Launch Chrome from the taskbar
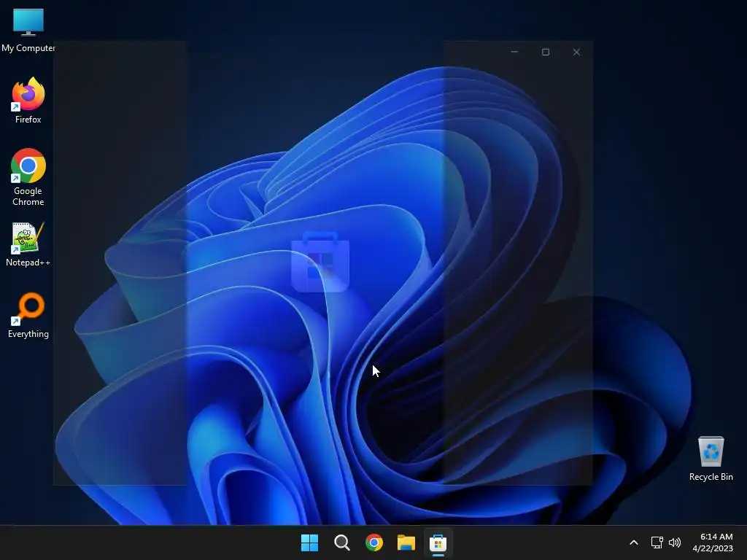The image size is (747, 560). coord(374,542)
